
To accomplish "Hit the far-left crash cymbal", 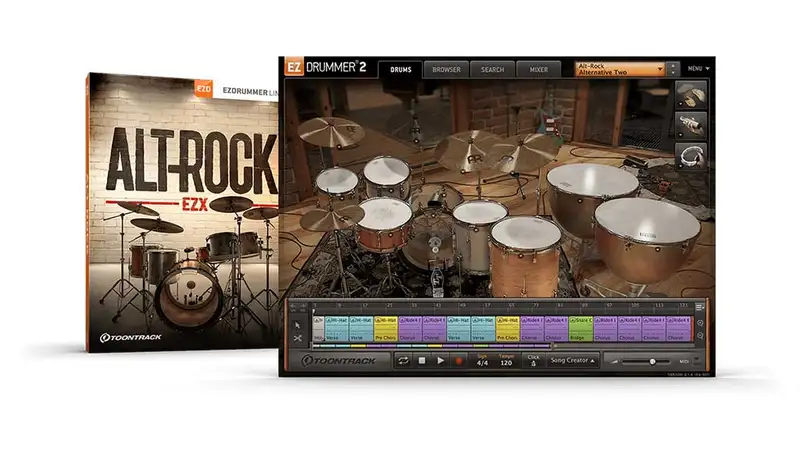I will 331,131.
